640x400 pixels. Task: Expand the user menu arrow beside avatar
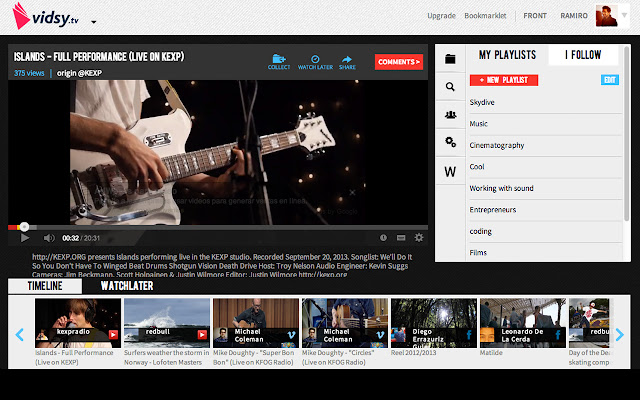[624, 16]
